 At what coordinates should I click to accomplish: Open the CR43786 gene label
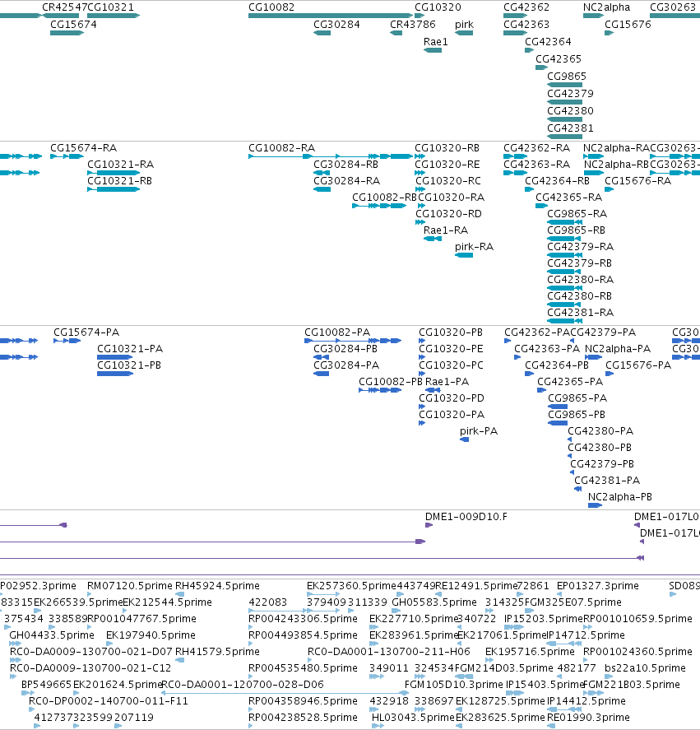coord(413,25)
